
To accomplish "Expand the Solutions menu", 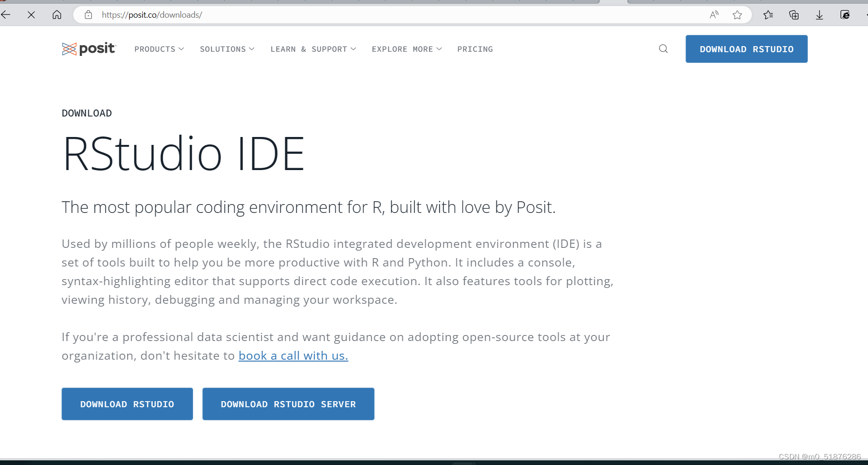I will 227,49.
